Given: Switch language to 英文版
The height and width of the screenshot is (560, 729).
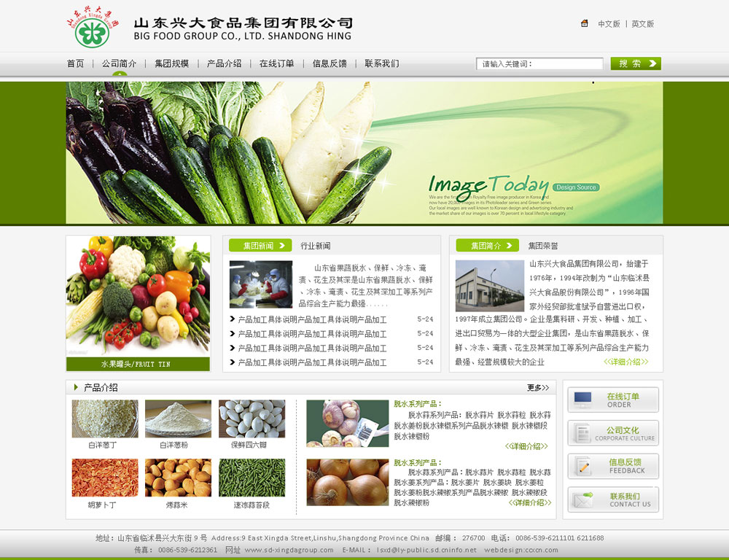Looking at the screenshot, I should (642, 24).
